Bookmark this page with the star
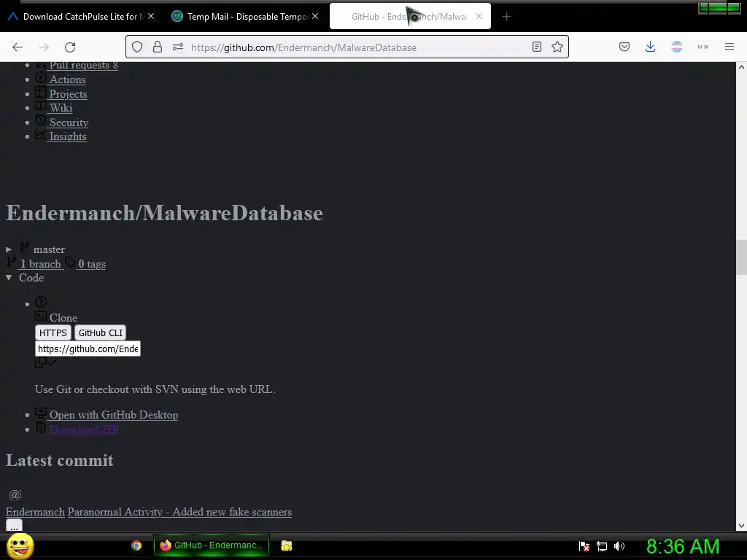Image resolution: width=747 pixels, height=560 pixels. click(557, 47)
